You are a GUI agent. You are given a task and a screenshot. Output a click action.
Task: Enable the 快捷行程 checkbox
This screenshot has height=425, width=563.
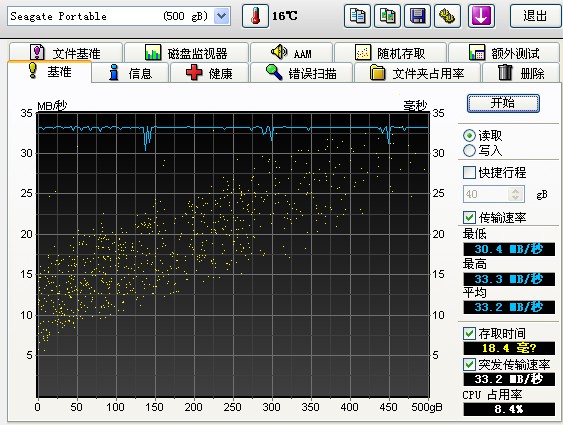tap(469, 173)
